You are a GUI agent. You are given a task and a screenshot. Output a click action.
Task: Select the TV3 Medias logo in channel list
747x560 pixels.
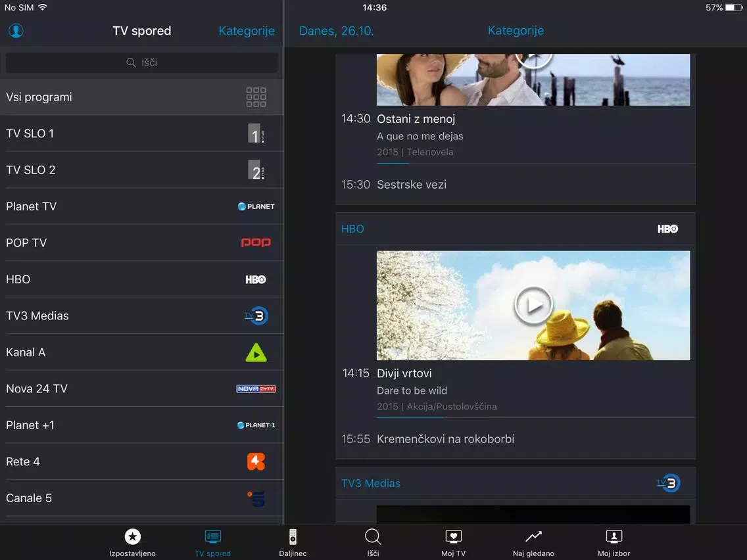click(256, 315)
